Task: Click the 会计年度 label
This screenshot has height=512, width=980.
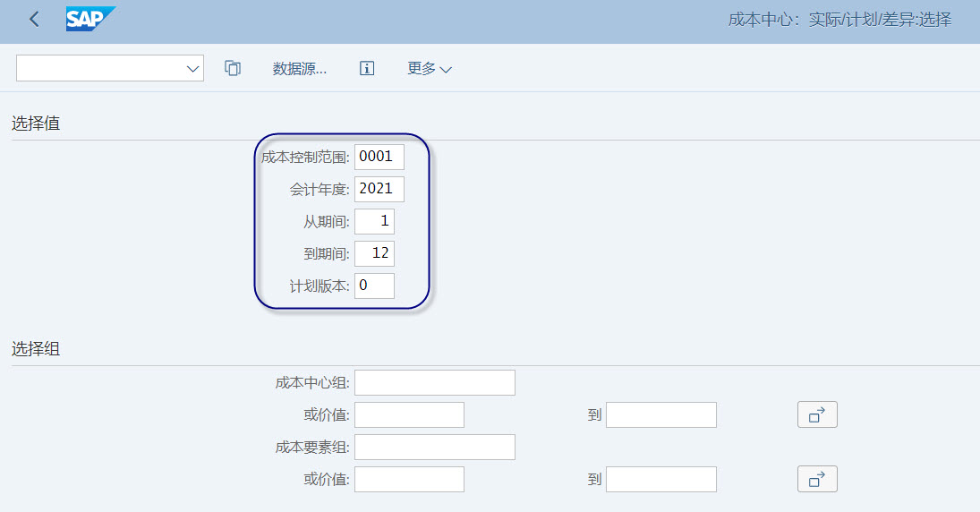Action: tap(320, 190)
